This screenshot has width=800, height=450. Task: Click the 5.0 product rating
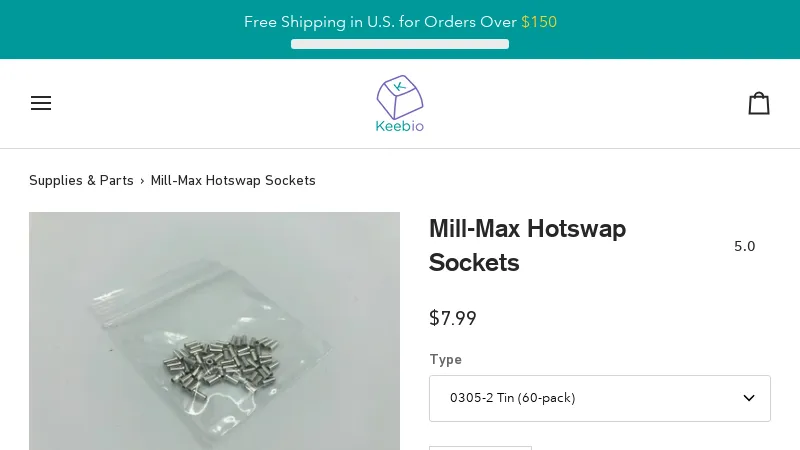pyautogui.click(x=744, y=246)
